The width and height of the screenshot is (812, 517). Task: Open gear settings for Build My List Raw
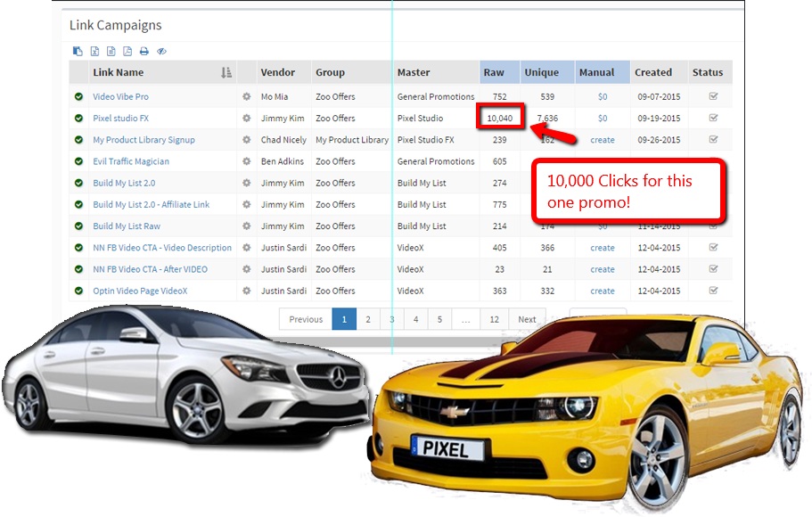247,226
